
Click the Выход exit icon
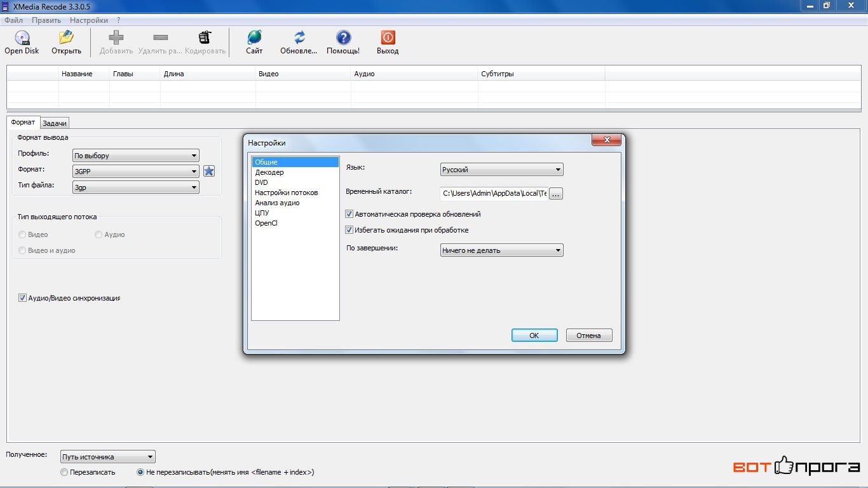pyautogui.click(x=388, y=37)
